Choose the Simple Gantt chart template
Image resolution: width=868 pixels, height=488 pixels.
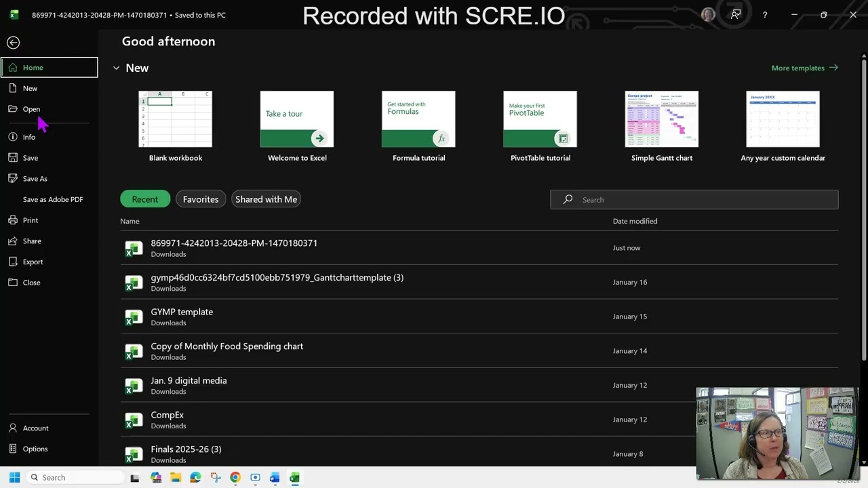click(x=662, y=127)
